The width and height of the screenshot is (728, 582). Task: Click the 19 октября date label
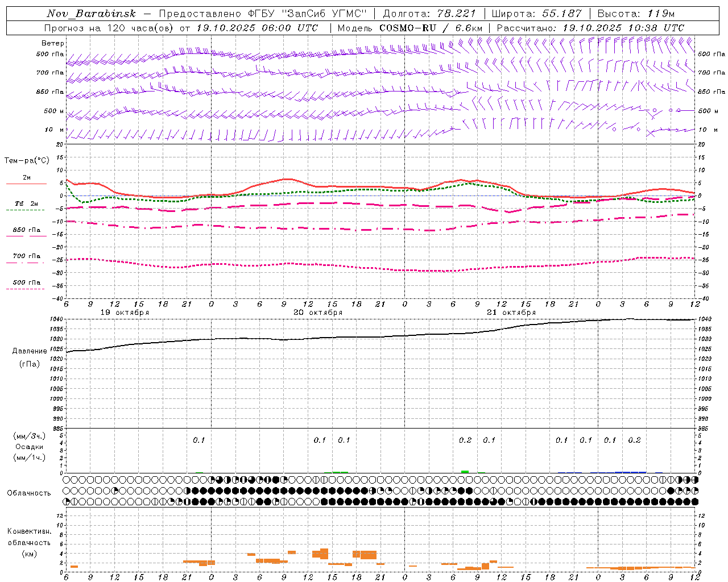[125, 313]
